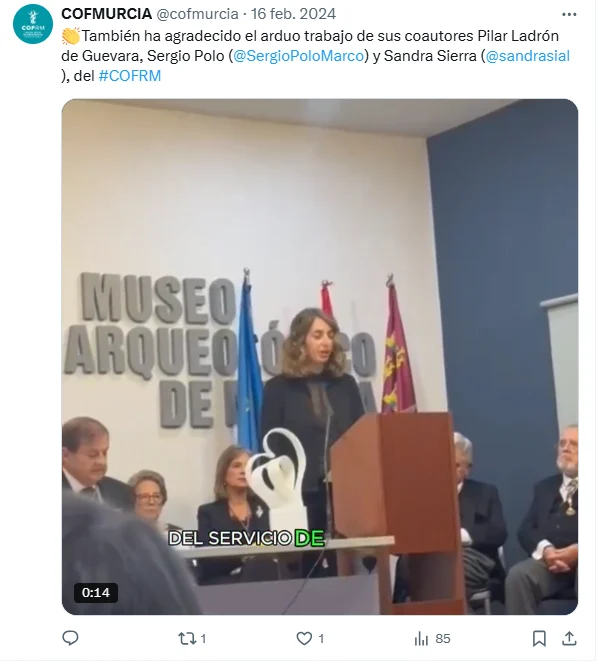
Task: Like the tweet with heart icon
Action: pyautogui.click(x=304, y=639)
